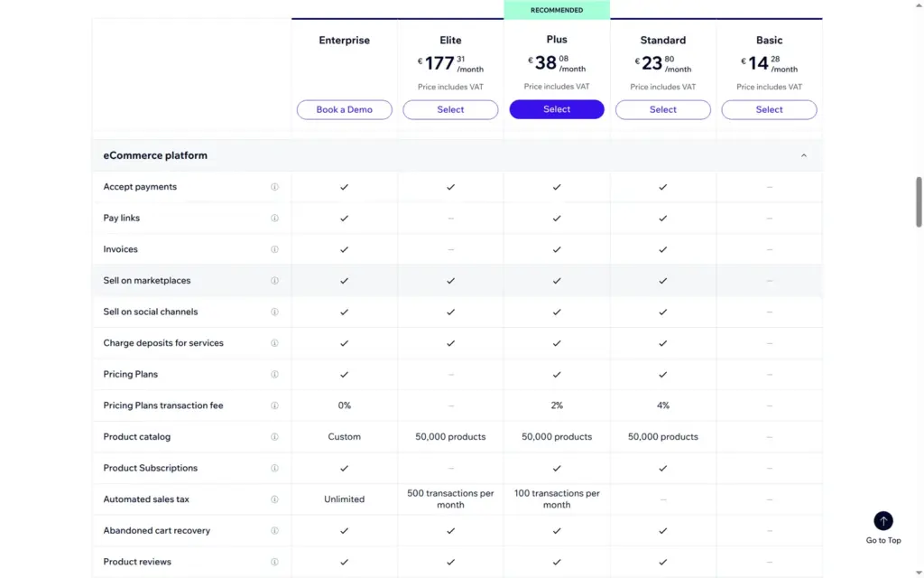Click the scrollbar down arrow

click(918, 573)
